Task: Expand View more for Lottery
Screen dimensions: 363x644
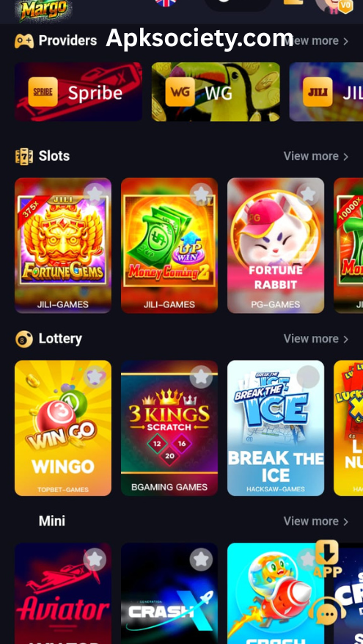Action: (x=316, y=338)
